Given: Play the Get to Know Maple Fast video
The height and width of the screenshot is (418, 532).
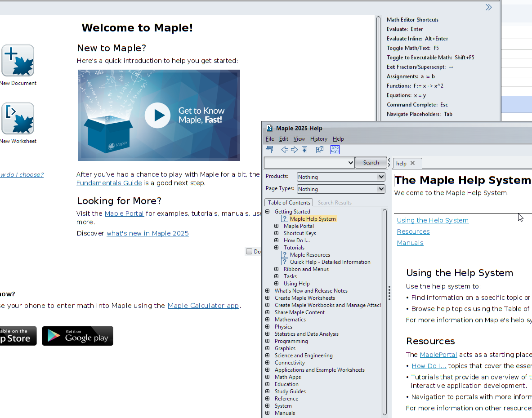Looking at the screenshot, I should coord(157,115).
